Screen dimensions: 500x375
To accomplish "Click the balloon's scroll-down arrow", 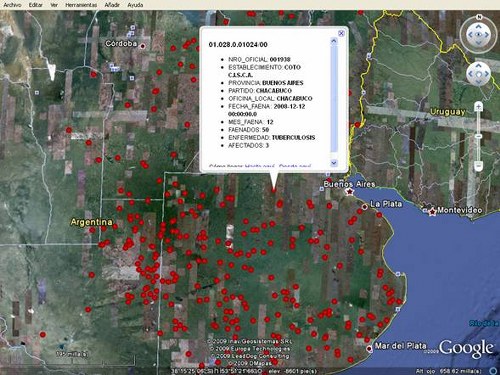I will [x=334, y=163].
